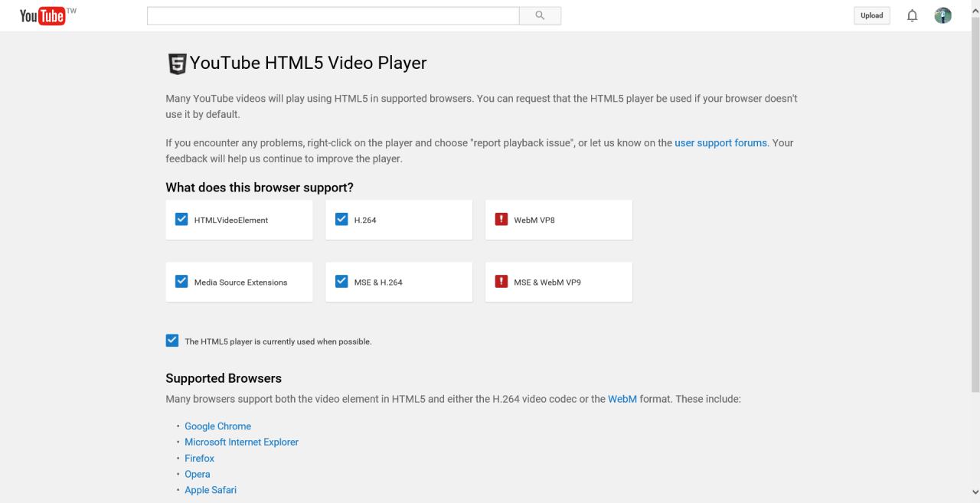Click the 'YouTube HTML5 Video Player' title text
The height and width of the screenshot is (503, 980).
pyautogui.click(x=308, y=63)
